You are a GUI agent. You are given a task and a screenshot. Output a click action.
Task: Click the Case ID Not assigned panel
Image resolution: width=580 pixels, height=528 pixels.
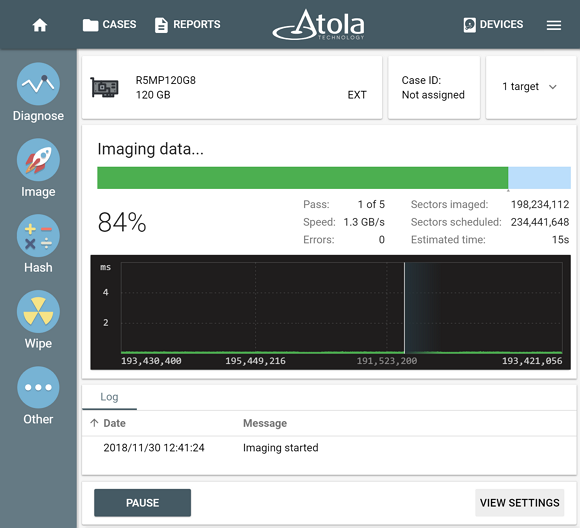click(x=434, y=88)
